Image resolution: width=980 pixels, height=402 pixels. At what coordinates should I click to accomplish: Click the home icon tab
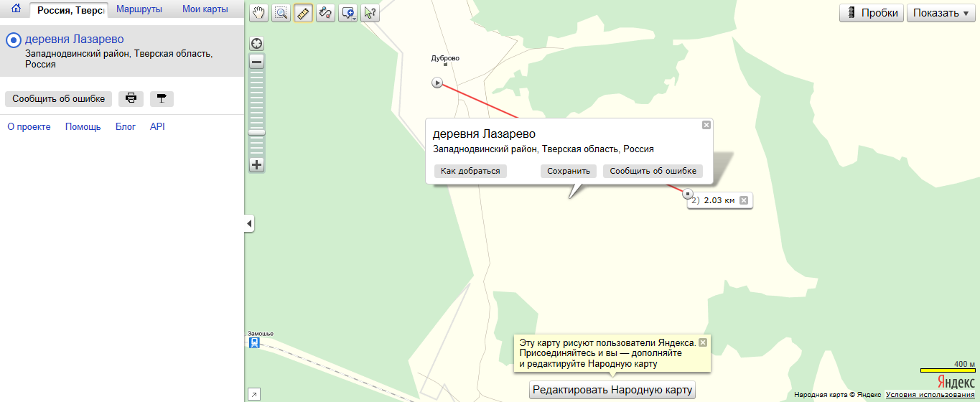tap(16, 10)
